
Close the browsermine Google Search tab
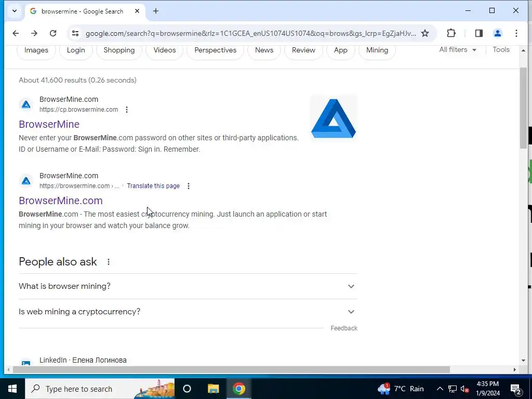tap(137, 11)
